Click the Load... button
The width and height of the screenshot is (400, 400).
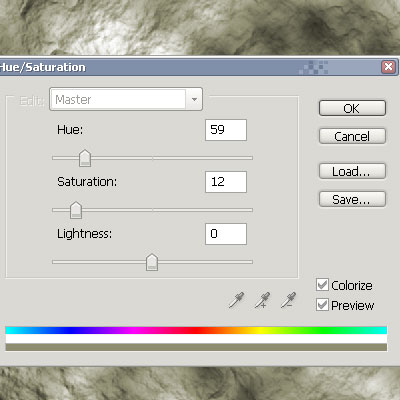click(x=352, y=171)
